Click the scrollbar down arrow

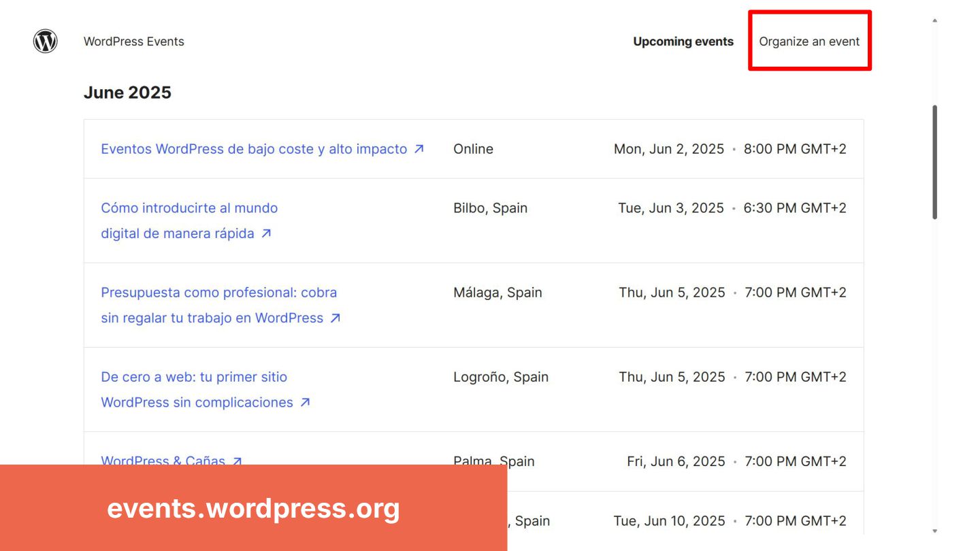click(935, 531)
